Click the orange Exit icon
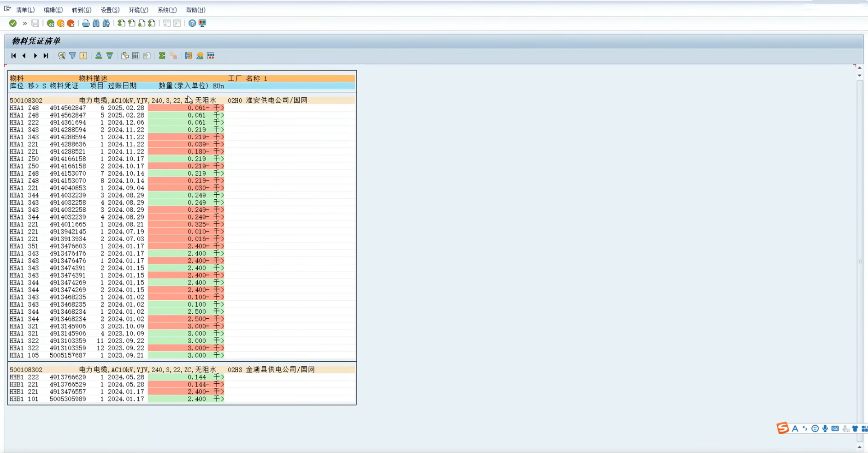 pos(61,23)
